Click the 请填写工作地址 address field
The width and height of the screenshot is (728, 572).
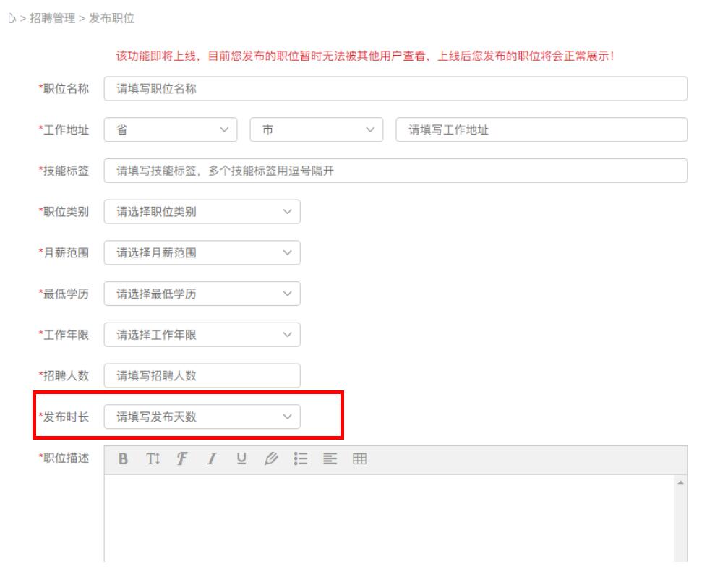click(x=541, y=129)
